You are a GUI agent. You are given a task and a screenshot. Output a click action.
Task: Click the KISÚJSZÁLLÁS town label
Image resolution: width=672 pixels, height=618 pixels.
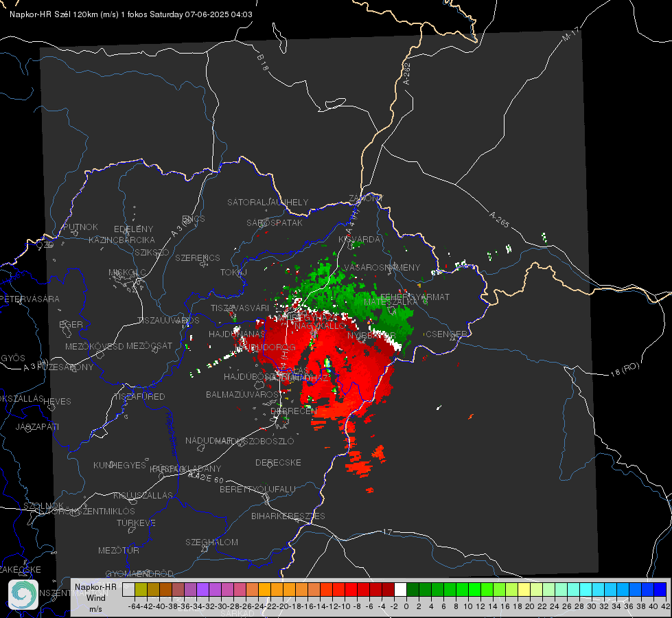click(143, 495)
